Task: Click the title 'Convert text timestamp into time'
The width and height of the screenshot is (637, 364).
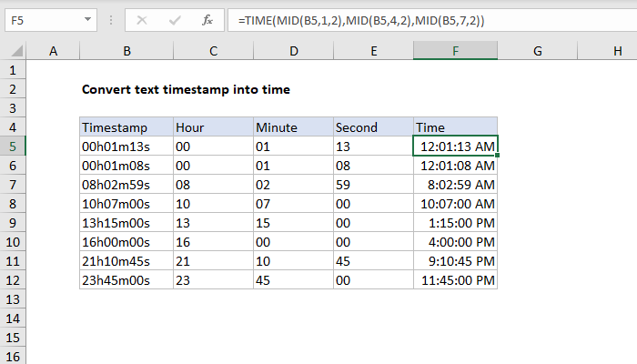Action: coord(186,89)
